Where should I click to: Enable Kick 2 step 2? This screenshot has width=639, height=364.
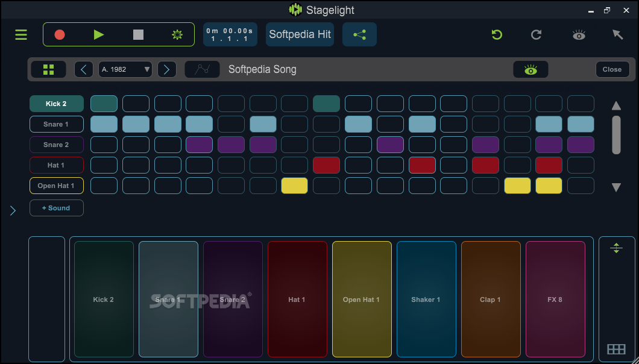(136, 104)
